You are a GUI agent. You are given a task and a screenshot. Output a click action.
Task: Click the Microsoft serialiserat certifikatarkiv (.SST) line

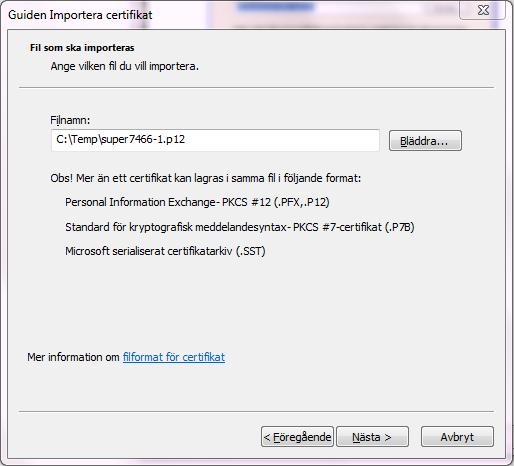click(x=165, y=251)
